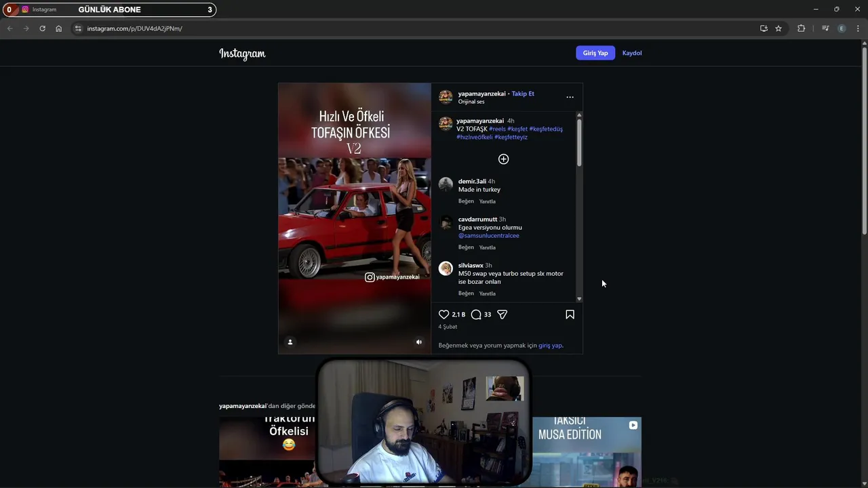
Task: Click the @samsunlucentralcee mention
Action: click(488, 235)
